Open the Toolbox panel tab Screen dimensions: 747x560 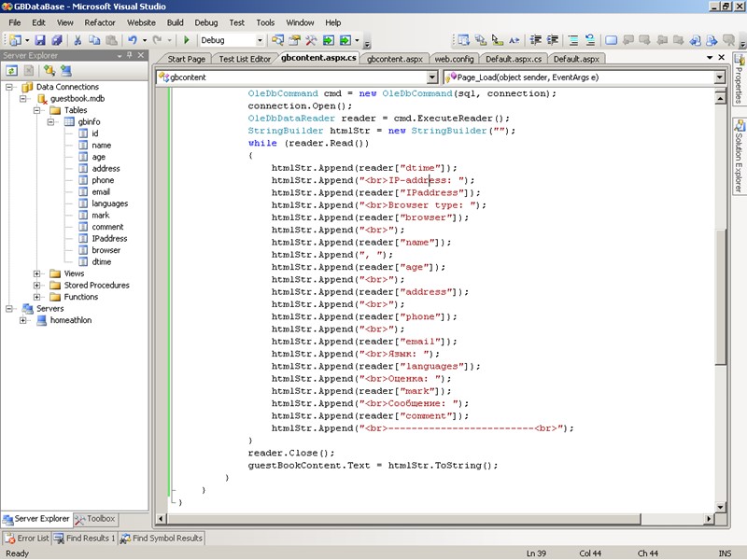[96, 519]
